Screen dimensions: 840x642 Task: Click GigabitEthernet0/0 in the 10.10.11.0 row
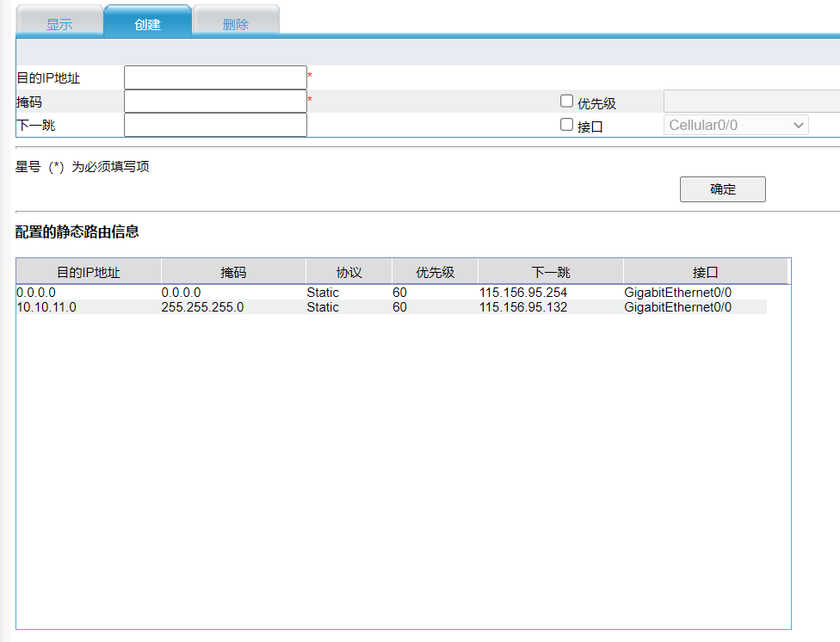coord(677,307)
